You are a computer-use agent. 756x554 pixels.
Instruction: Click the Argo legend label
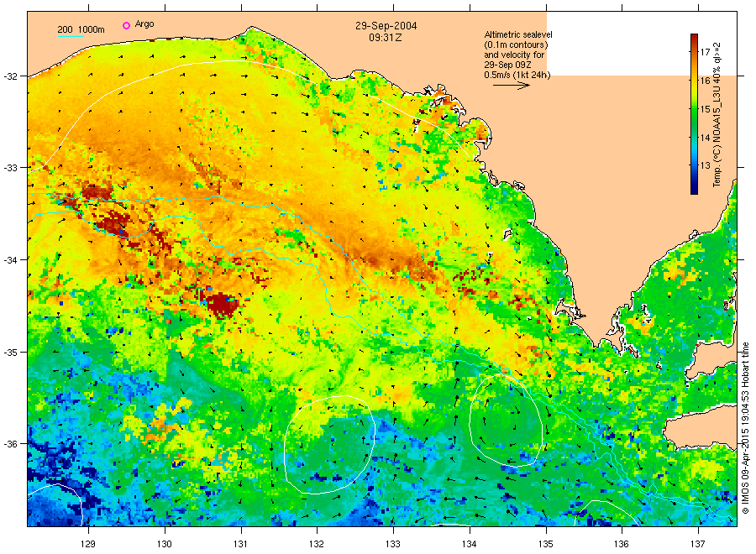[x=144, y=24]
